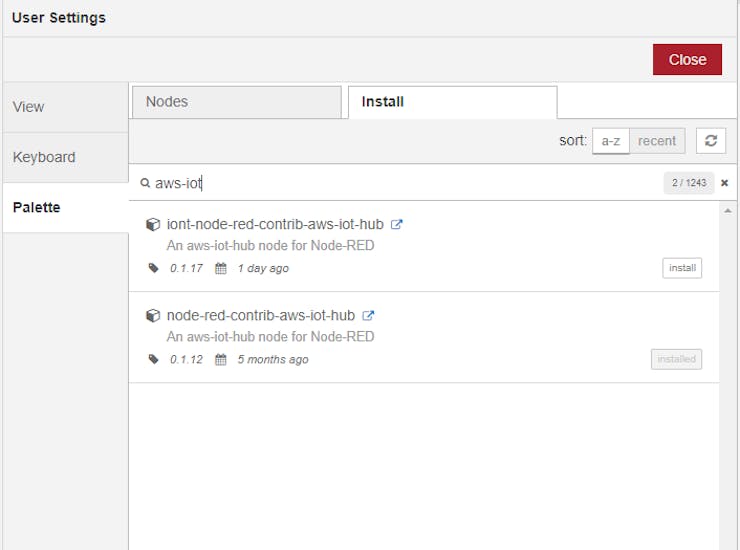740x550 pixels.
Task: Click calendar icon next to 1 day ago
Action: (221, 268)
